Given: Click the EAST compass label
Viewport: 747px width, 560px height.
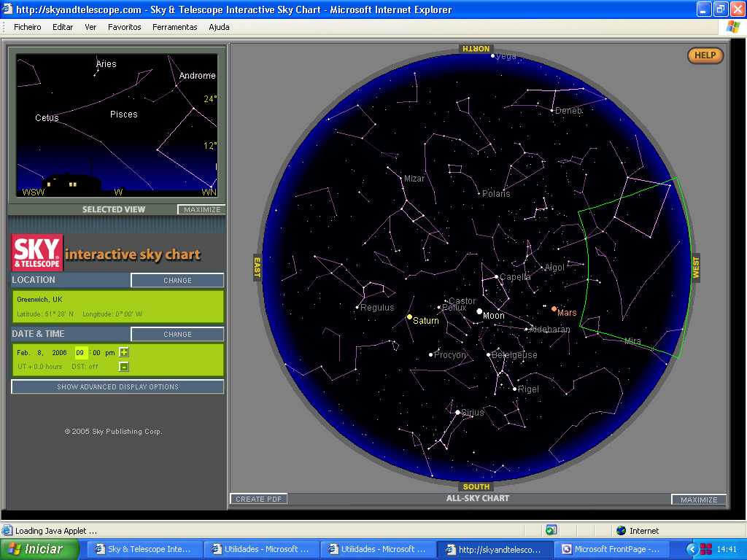Looking at the screenshot, I should (258, 267).
